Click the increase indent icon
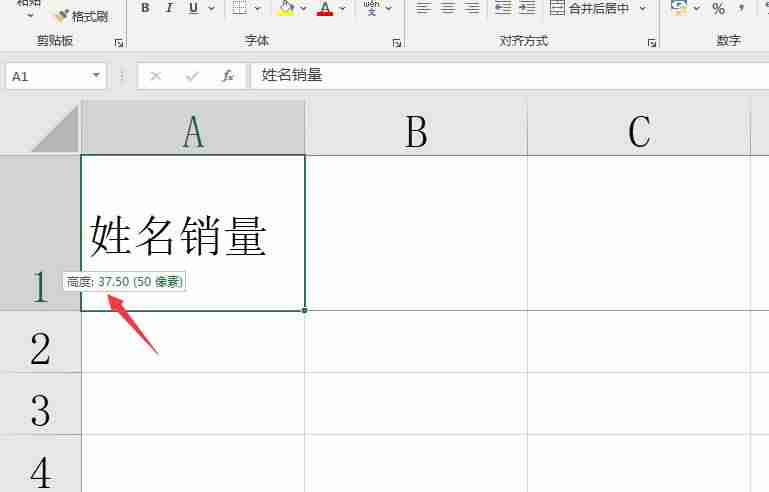This screenshot has height=492, width=769. pos(527,8)
